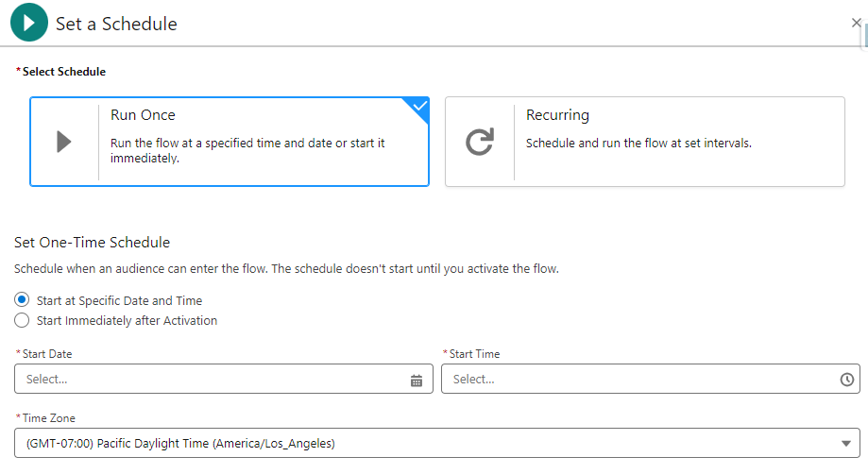
Task: Choose the Run Once schedule card
Action: pyautogui.click(x=230, y=142)
